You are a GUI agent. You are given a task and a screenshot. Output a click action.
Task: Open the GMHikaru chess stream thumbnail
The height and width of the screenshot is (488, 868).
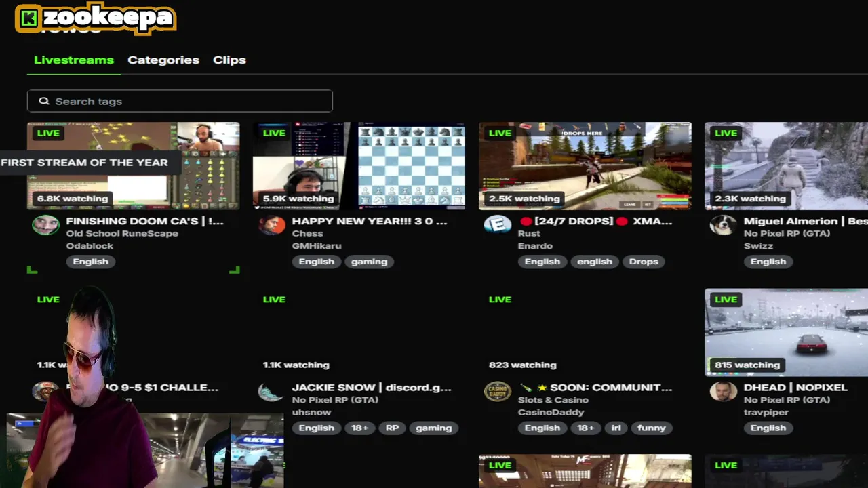point(359,165)
